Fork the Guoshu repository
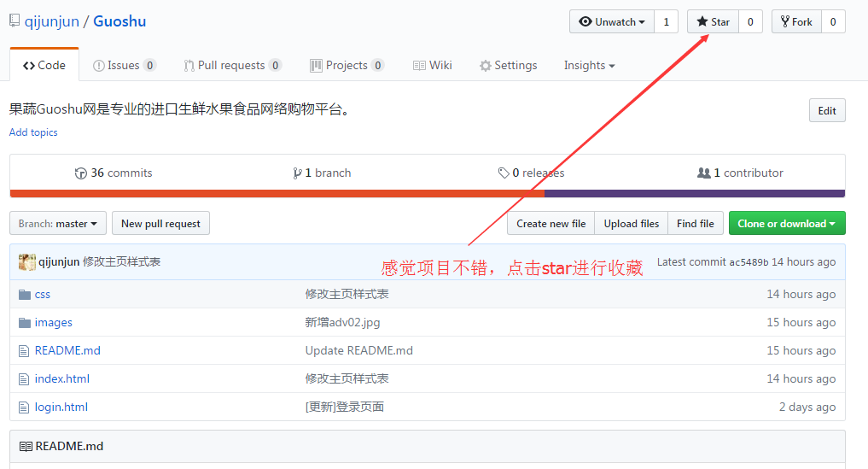Screen dimensions: 868x469 [796, 21]
